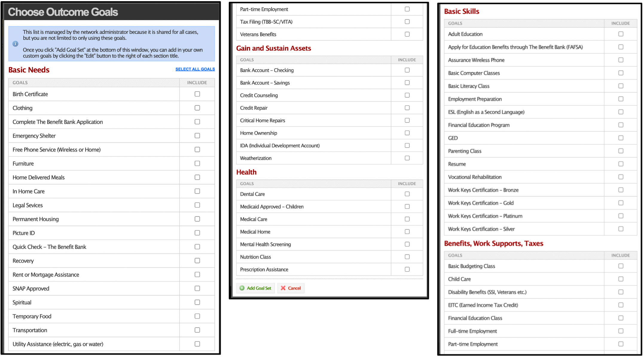This screenshot has width=644, height=358.
Task: Click the green plus icon on Add Goal Set
Action: click(242, 288)
